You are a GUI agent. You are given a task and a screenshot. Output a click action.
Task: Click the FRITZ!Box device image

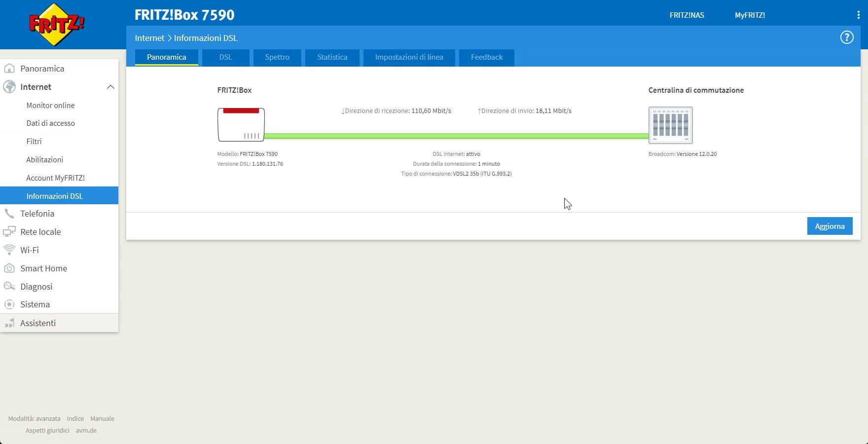click(x=241, y=125)
